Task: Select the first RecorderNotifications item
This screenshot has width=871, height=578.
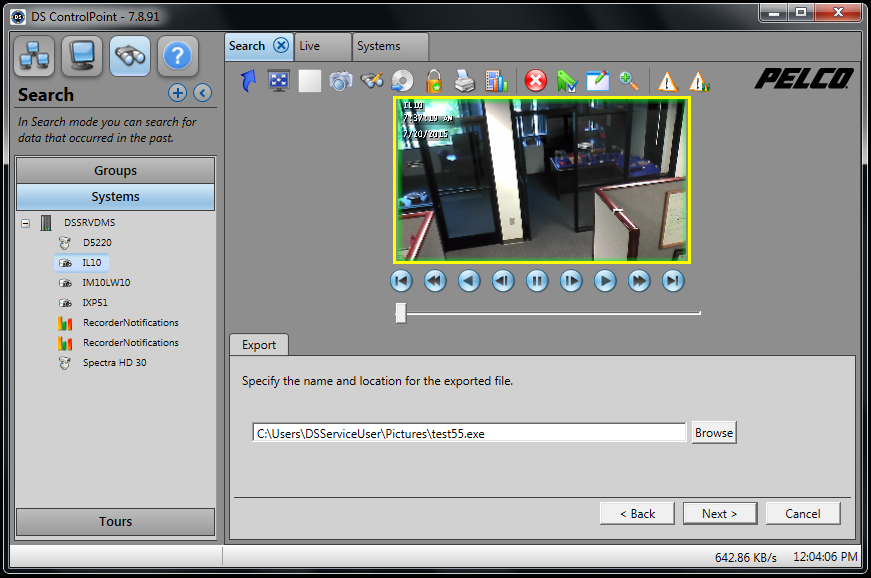Action: pos(131,323)
